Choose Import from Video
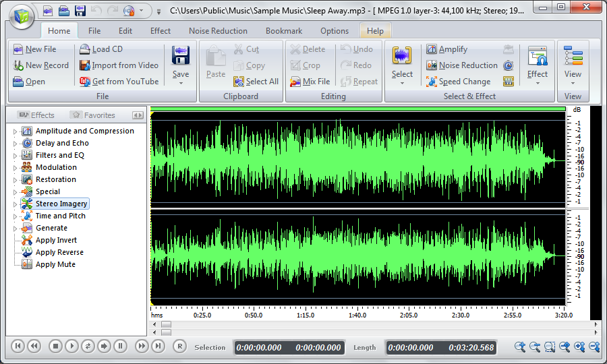The height and width of the screenshot is (364, 607). 119,65
